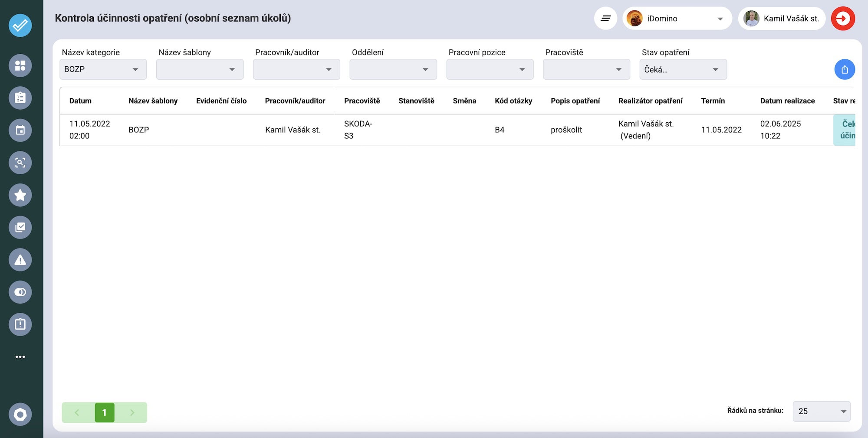The width and height of the screenshot is (868, 438).
Task: Sort by the Termín column header
Action: coord(713,101)
